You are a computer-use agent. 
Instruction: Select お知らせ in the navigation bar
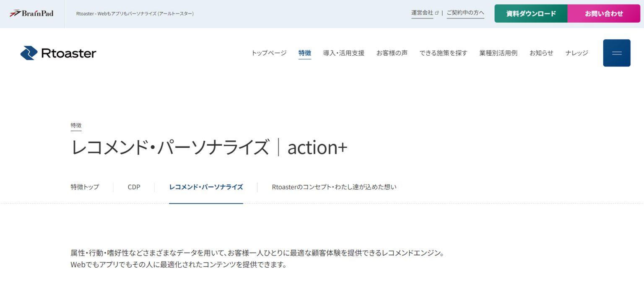click(x=541, y=53)
